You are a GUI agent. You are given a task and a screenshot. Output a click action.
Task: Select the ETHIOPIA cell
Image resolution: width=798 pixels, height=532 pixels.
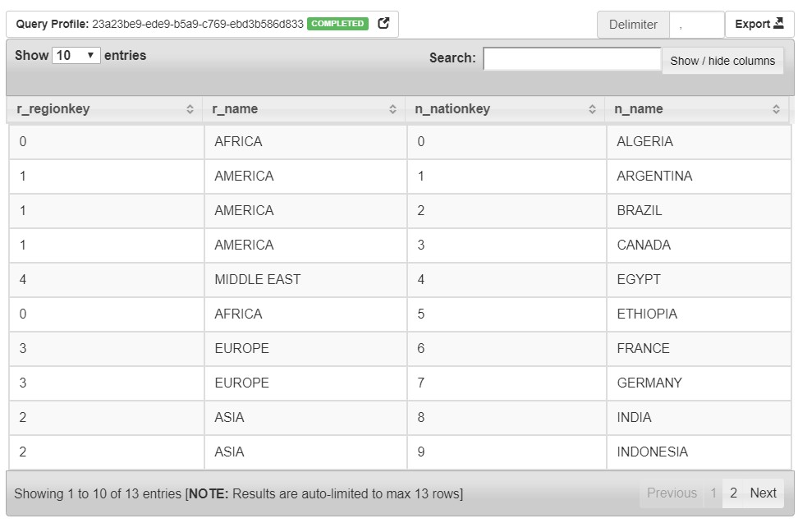[699, 314]
